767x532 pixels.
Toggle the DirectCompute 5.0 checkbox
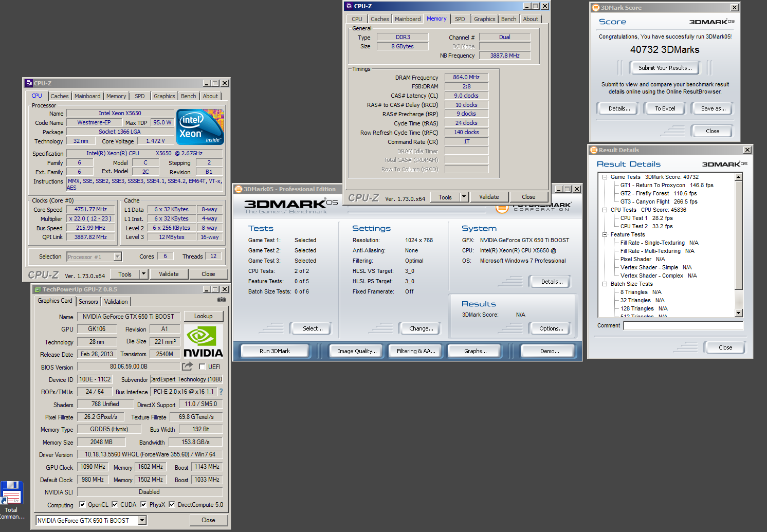[x=172, y=505]
